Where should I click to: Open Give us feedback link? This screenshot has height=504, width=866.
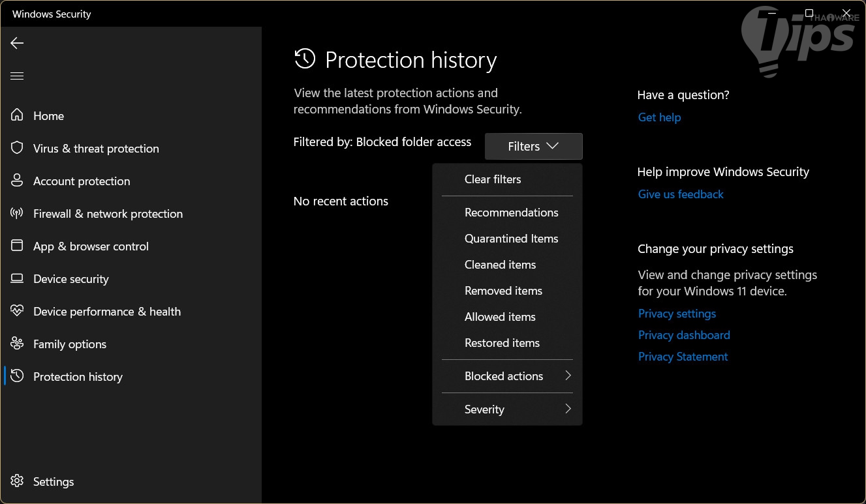point(681,194)
